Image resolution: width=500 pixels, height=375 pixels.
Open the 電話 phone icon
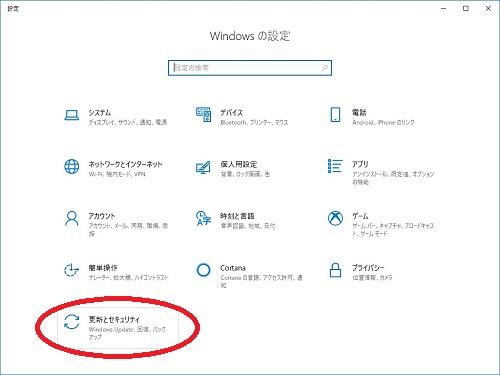335,114
